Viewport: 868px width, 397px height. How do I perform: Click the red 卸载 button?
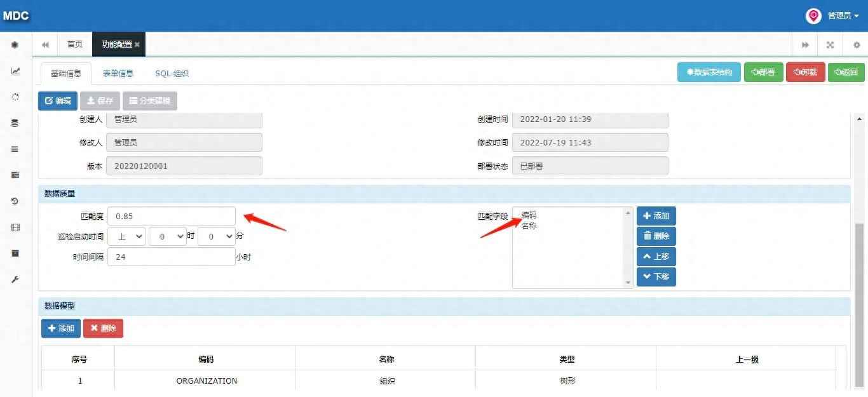coord(805,72)
